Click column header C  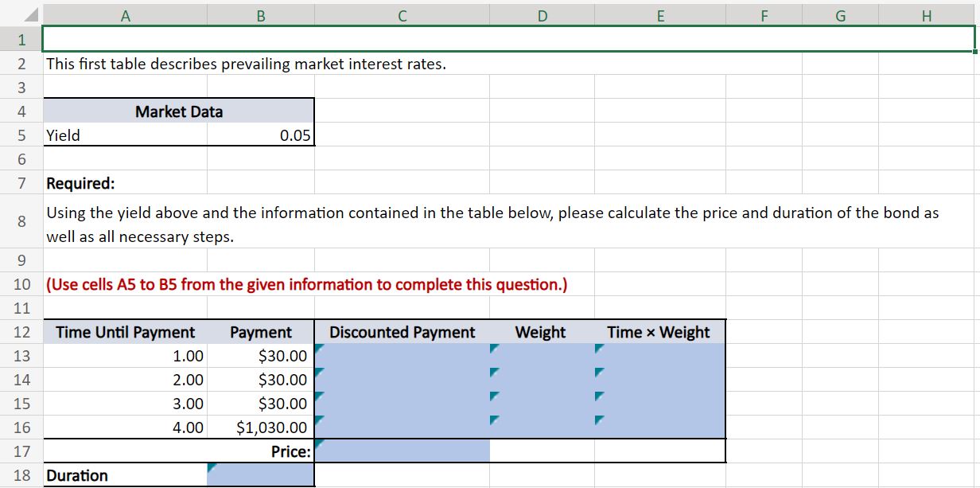tap(402, 14)
